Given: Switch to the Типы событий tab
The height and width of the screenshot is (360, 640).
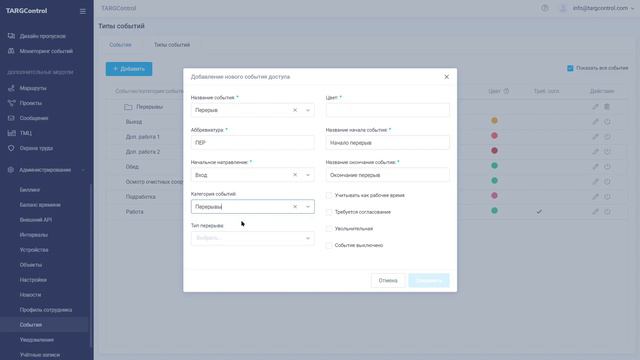Looking at the screenshot, I should click(x=172, y=45).
